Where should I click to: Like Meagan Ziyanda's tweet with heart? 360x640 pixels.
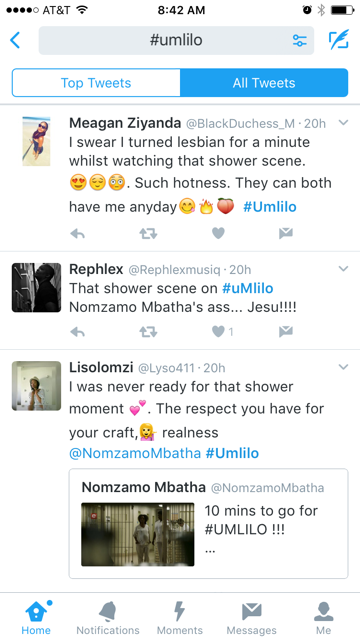[x=218, y=233]
